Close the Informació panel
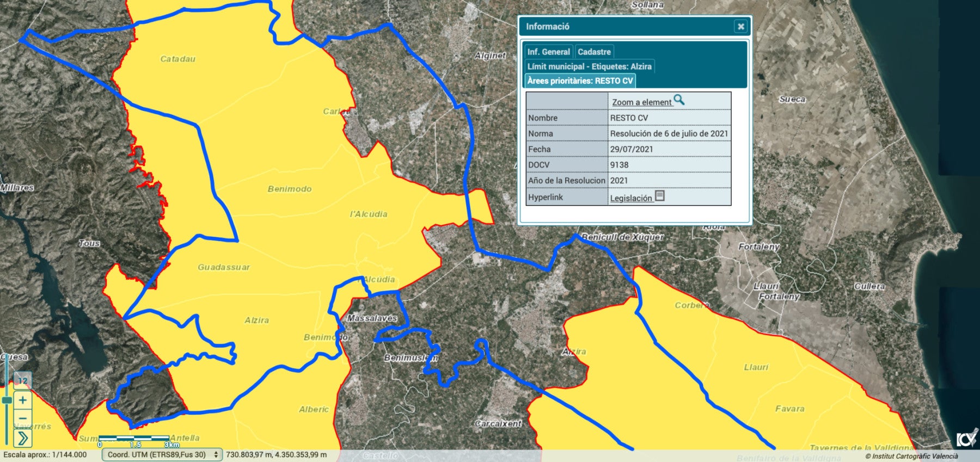 [740, 26]
